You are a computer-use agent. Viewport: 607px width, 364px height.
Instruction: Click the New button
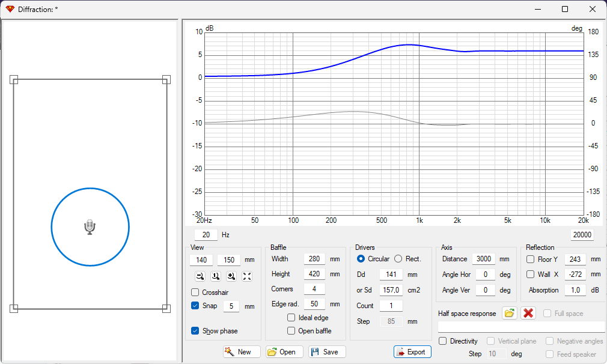coord(242,351)
